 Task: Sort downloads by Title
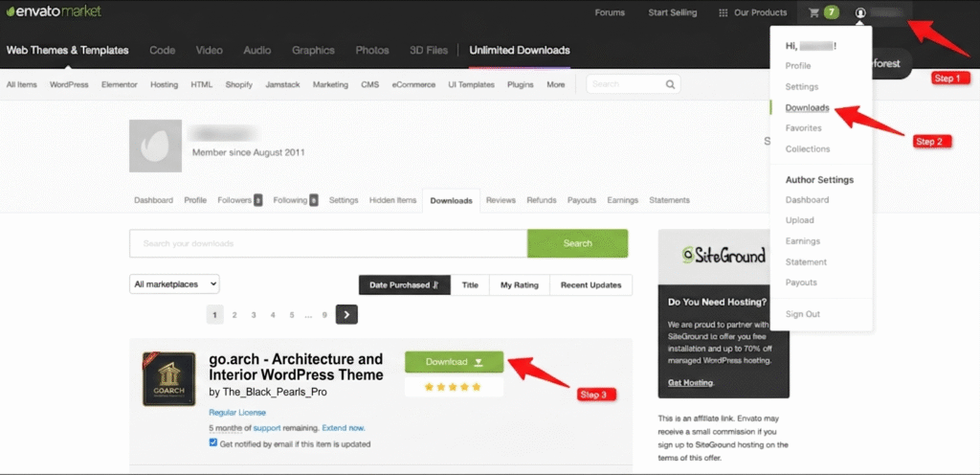click(470, 285)
